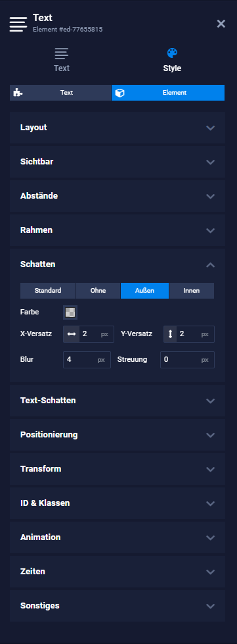Expand the Positionierung section

coord(118,435)
